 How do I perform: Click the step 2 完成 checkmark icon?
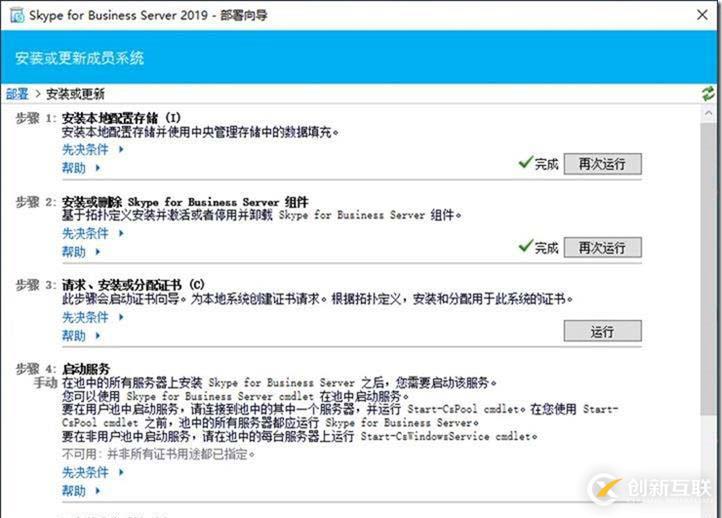(526, 246)
